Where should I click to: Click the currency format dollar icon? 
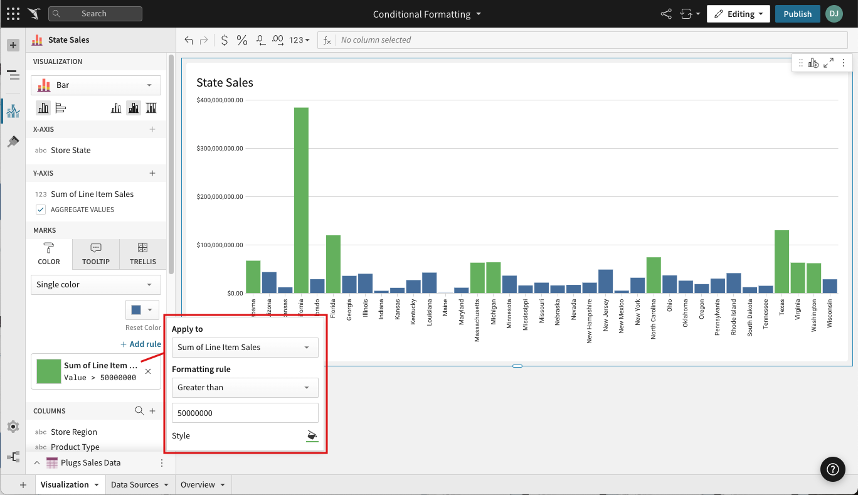[x=224, y=40]
